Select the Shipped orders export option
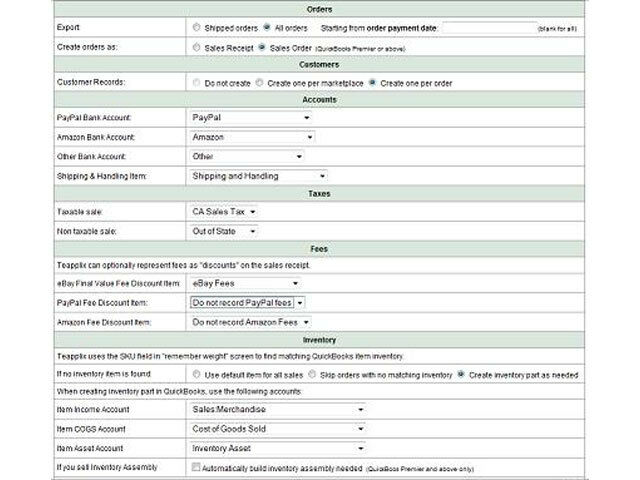This screenshot has height=480, width=640. point(195,28)
